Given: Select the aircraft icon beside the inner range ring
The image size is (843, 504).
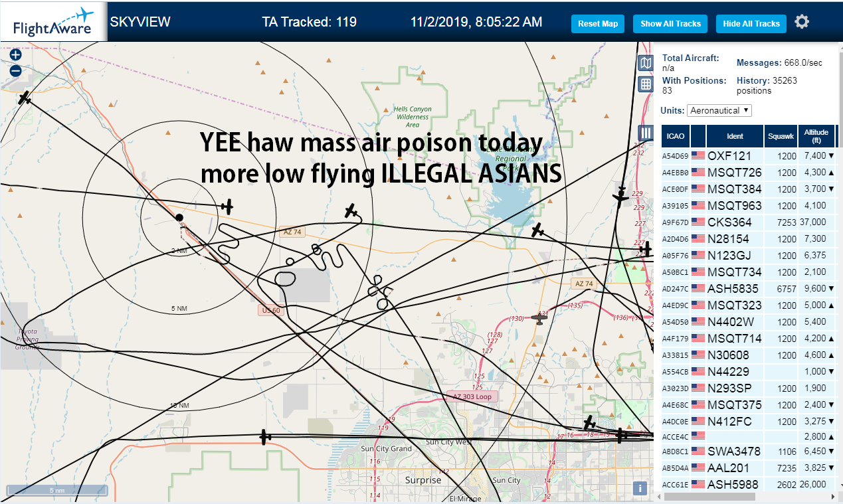Looking at the screenshot, I should tap(227, 207).
